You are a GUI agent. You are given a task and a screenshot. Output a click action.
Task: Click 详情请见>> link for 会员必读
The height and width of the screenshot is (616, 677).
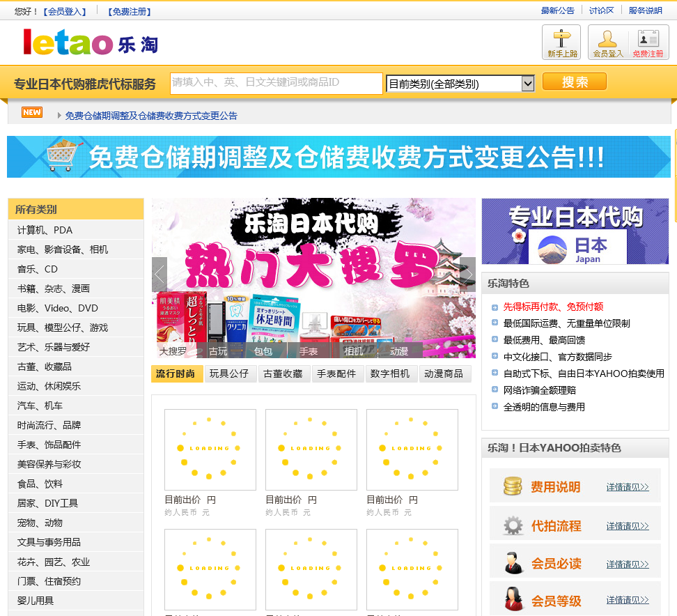click(628, 564)
